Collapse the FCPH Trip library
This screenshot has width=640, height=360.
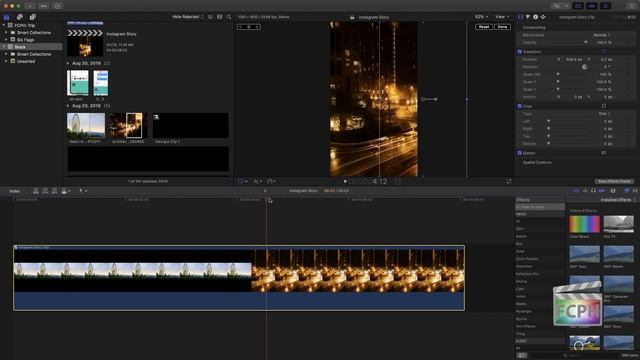pos(4,25)
